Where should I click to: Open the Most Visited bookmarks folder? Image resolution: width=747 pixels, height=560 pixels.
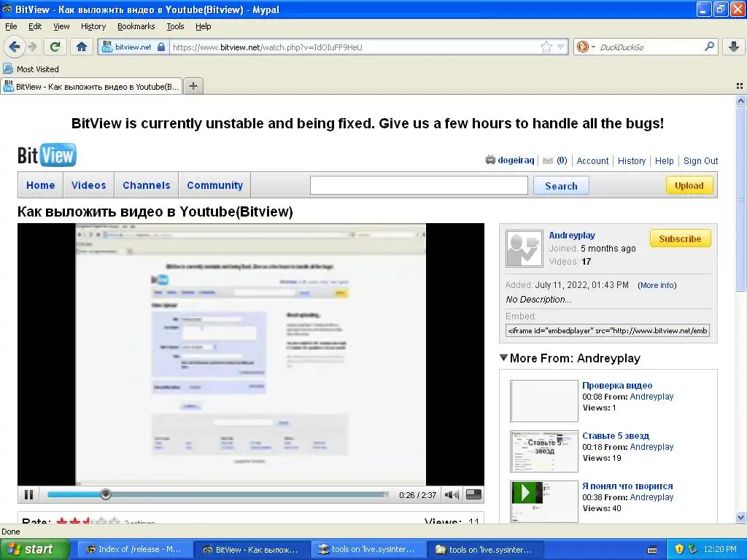coord(31,69)
